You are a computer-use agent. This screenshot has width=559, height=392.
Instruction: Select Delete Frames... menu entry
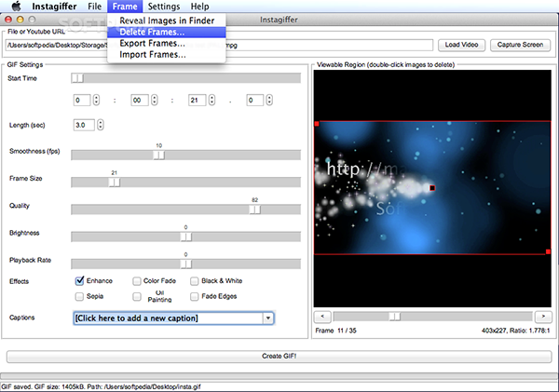pyautogui.click(x=167, y=32)
